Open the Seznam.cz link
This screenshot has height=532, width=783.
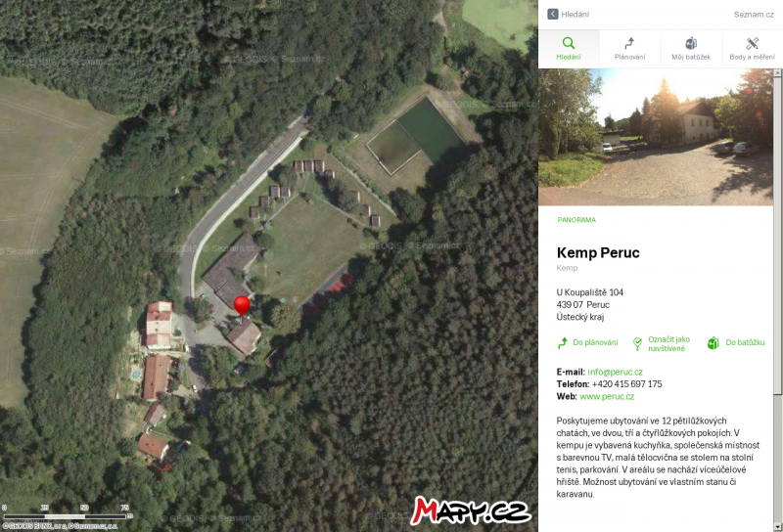pyautogui.click(x=754, y=15)
